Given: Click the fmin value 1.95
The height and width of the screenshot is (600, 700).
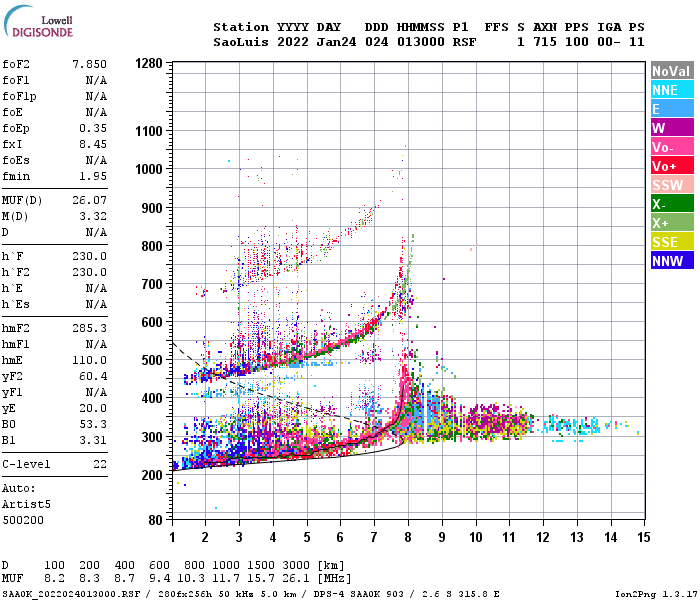Looking at the screenshot, I should tap(93, 176).
